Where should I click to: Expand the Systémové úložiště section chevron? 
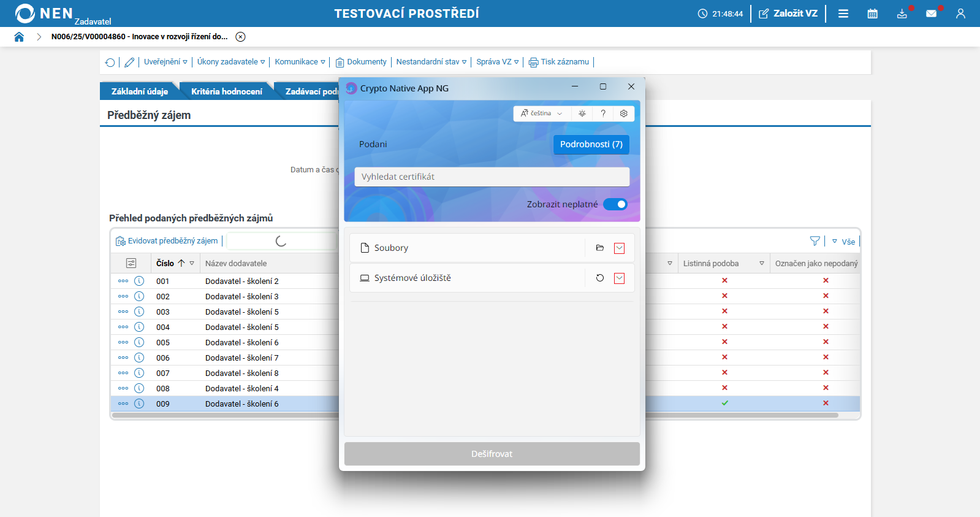(x=620, y=278)
